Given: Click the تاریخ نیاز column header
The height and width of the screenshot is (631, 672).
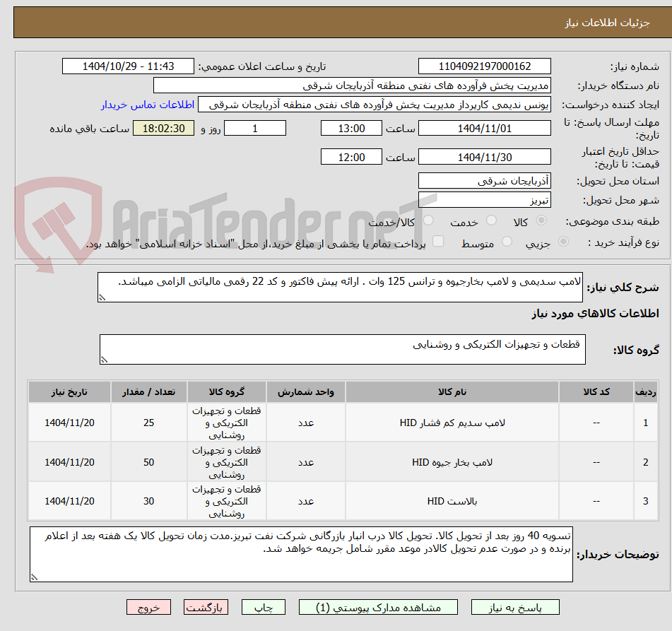Looking at the screenshot, I should coord(69,391).
